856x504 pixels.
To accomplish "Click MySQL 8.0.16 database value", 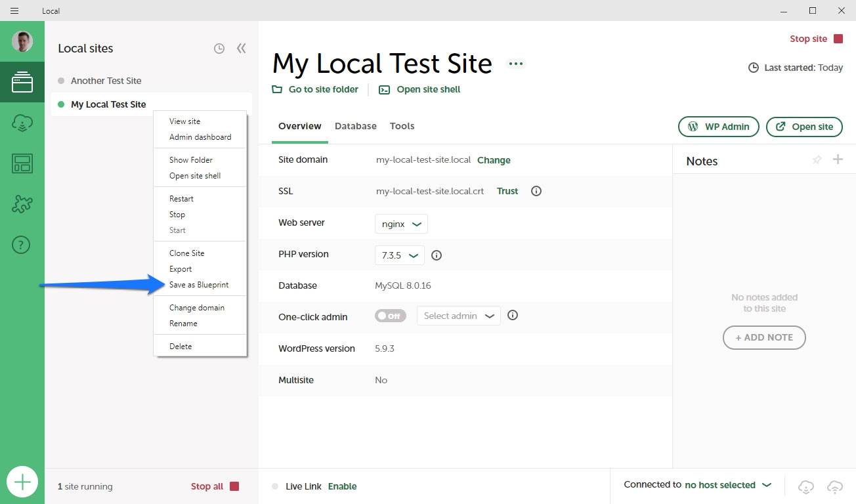I will pos(403,285).
